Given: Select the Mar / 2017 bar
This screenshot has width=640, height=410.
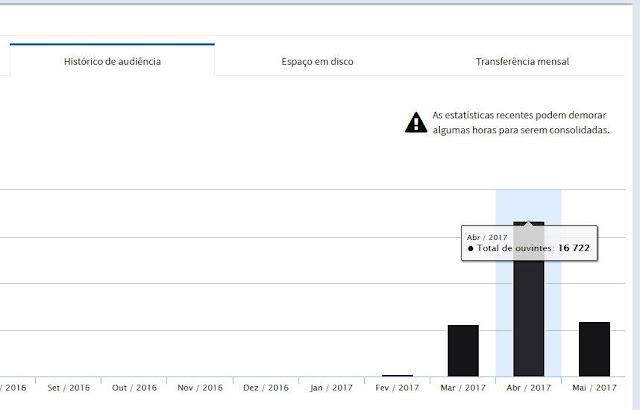Looking at the screenshot, I should click(x=463, y=350).
